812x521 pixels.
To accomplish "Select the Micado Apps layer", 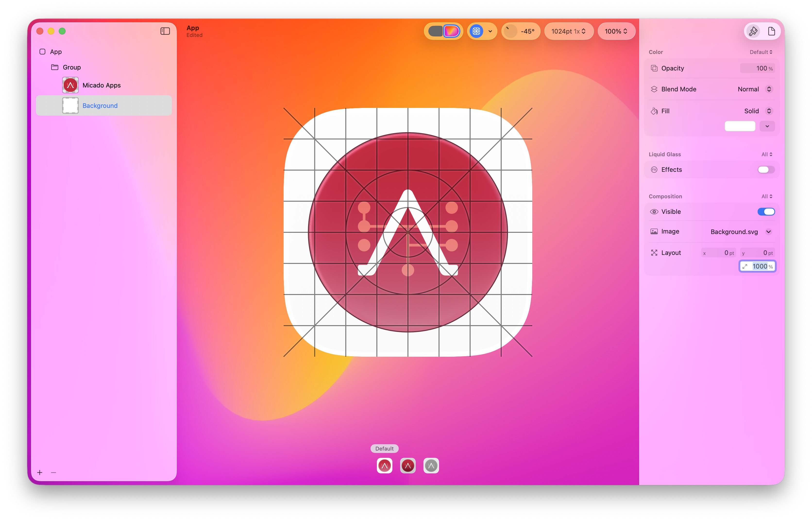I will tap(101, 85).
